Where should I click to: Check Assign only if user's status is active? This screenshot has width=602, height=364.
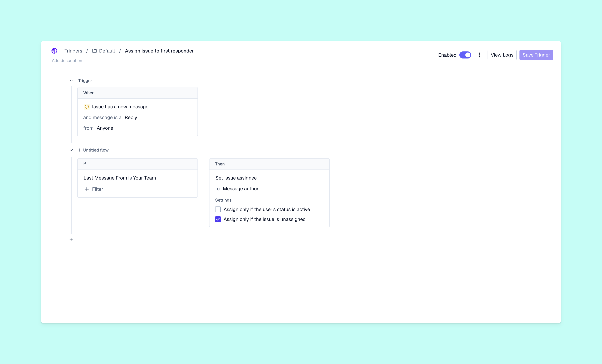218,209
